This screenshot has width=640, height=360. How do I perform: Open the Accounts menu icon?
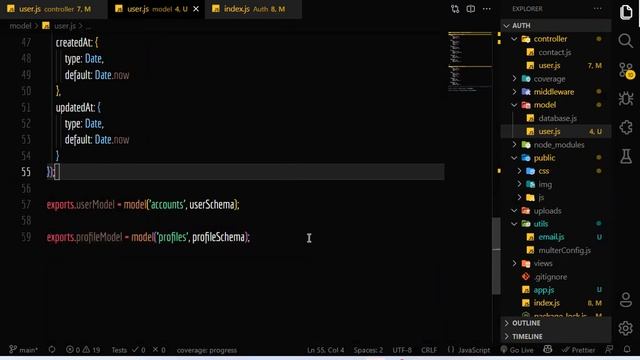[x=626, y=300]
